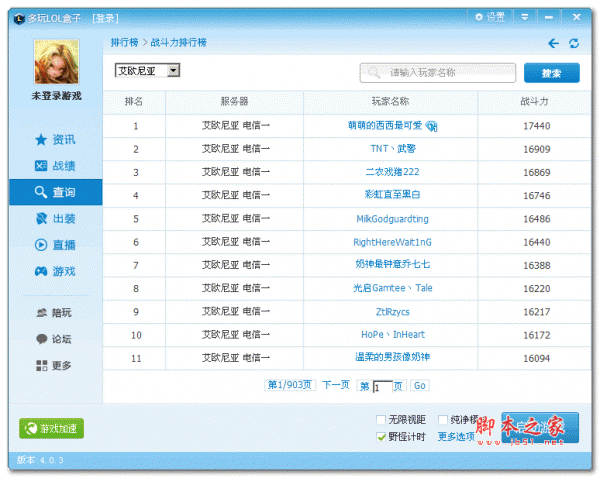Focus the page number input box
Image resolution: width=600 pixels, height=478 pixels.
383,387
